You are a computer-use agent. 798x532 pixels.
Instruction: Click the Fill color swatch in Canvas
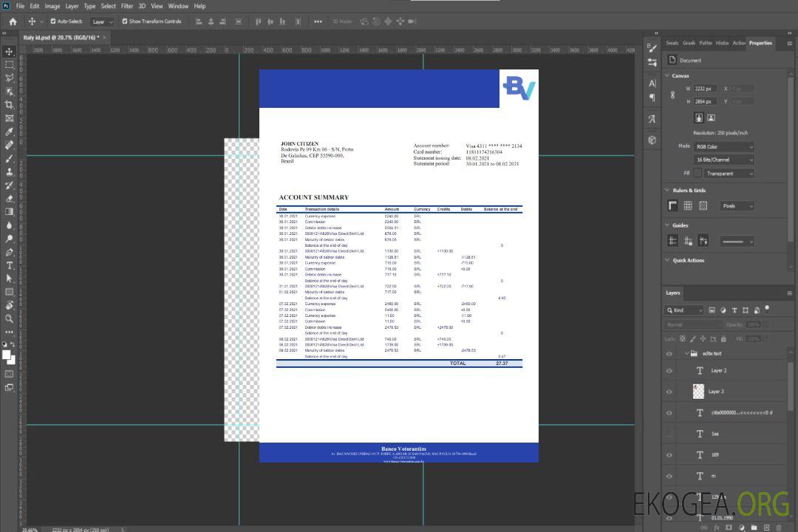pos(698,173)
